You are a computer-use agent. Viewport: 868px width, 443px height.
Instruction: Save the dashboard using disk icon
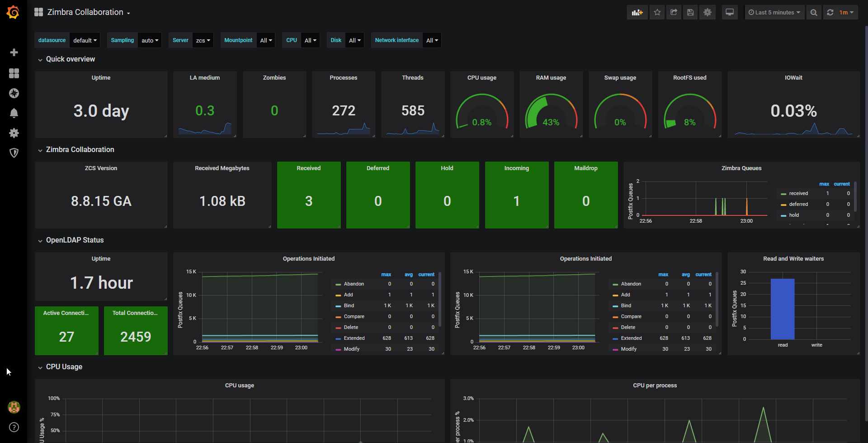click(690, 13)
